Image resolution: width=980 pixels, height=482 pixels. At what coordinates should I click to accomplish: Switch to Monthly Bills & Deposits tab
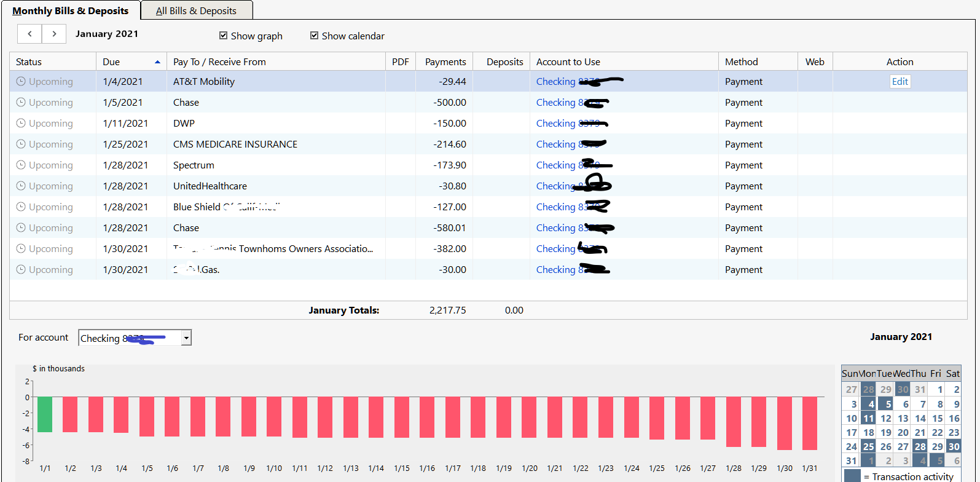click(x=71, y=10)
